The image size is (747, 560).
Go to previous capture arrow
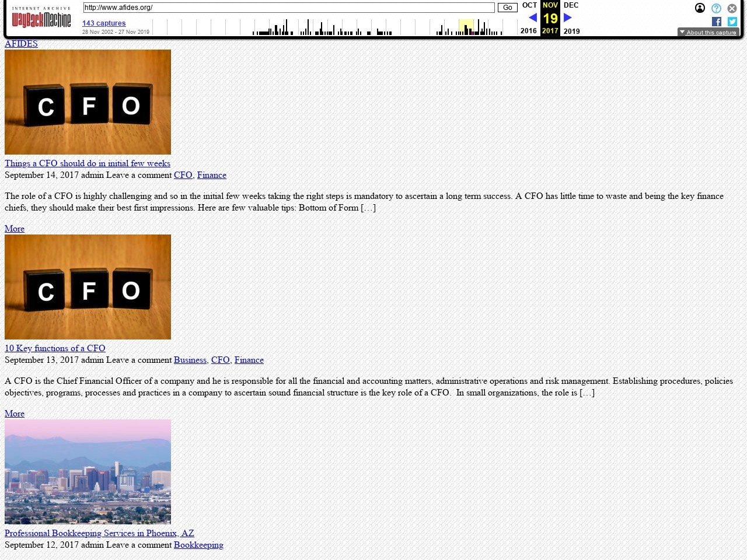pos(532,17)
